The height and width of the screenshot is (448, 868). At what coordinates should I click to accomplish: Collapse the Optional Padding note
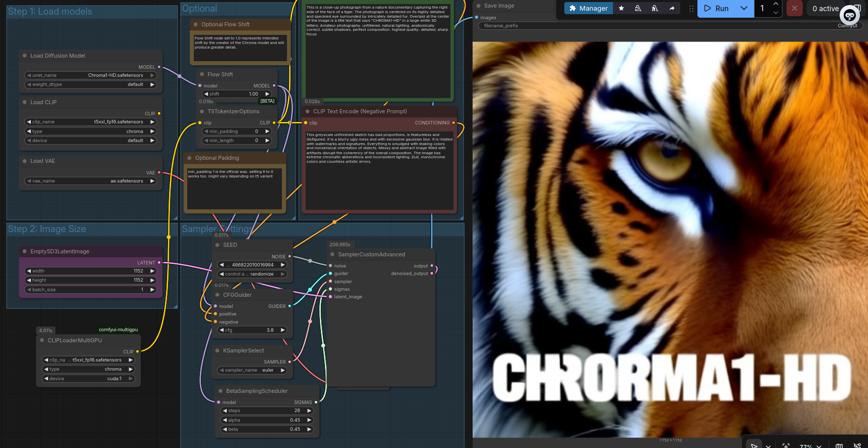pos(189,158)
